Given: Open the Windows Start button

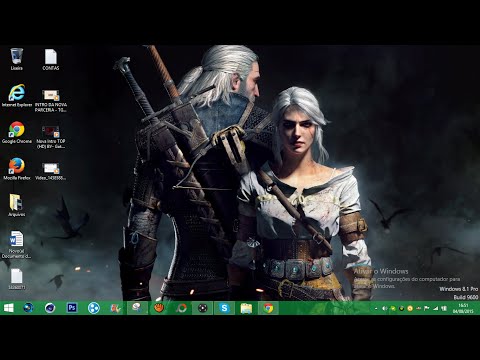Looking at the screenshot, I should (9, 308).
